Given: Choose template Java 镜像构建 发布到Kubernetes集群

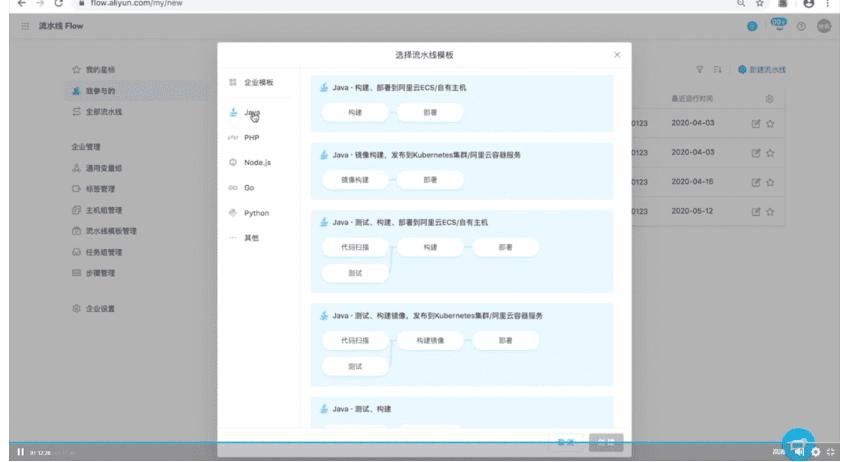Looking at the screenshot, I should 462,171.
